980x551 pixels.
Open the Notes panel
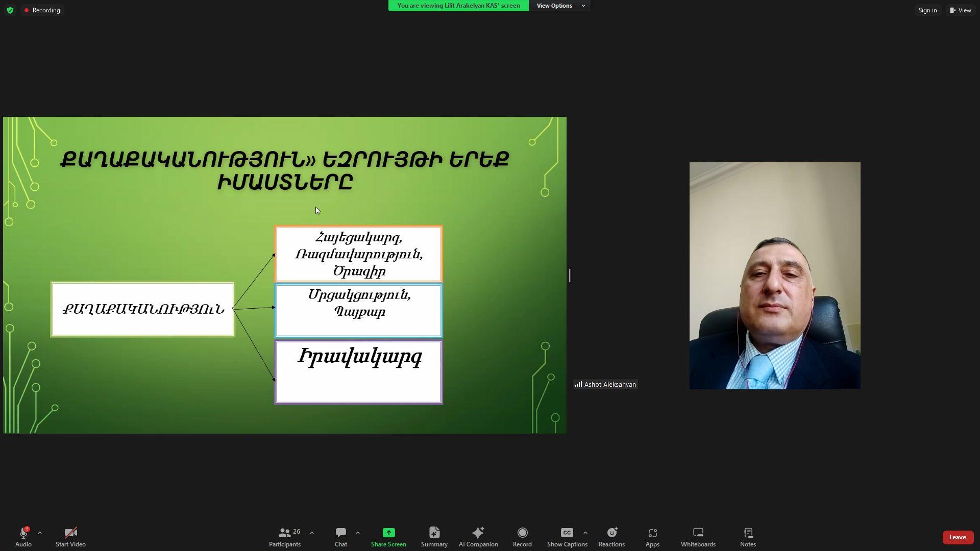coord(748,536)
